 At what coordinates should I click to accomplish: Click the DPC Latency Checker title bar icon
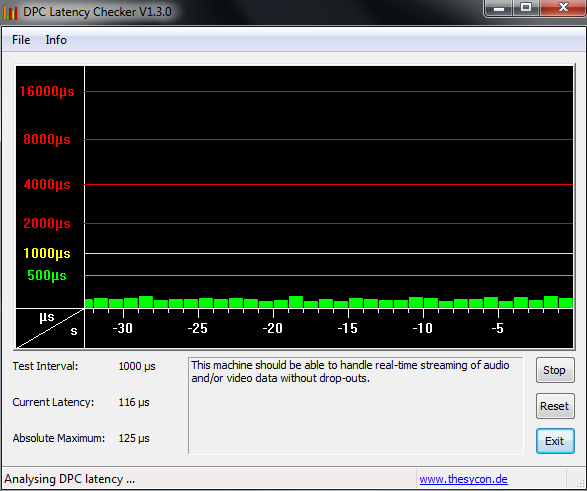click(x=10, y=12)
